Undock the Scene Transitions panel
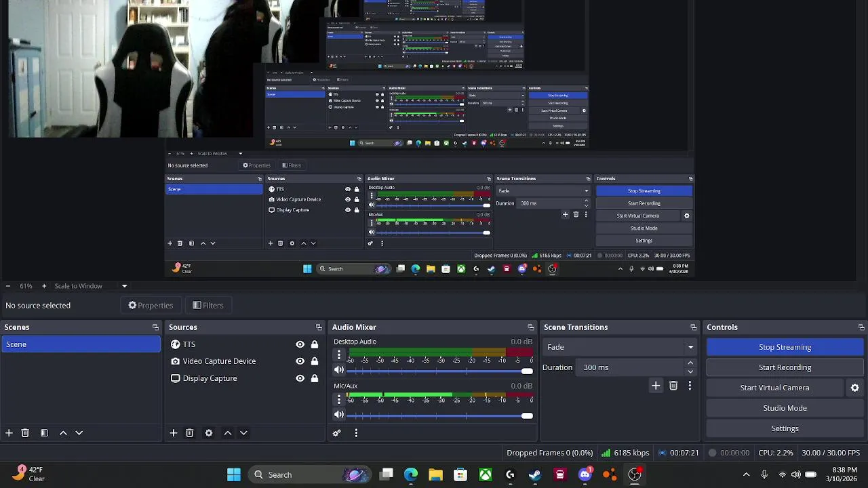Screen dimensions: 868x488 (x=693, y=327)
